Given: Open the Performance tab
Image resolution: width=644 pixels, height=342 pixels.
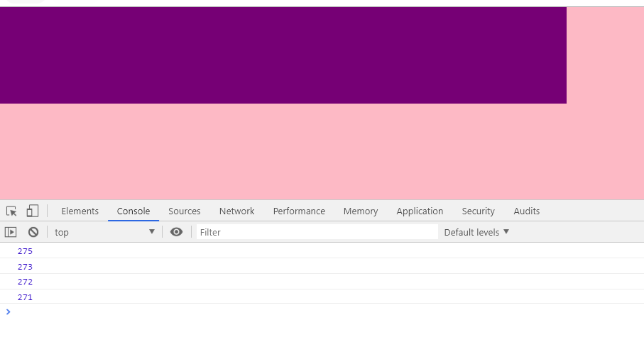Looking at the screenshot, I should [x=299, y=211].
